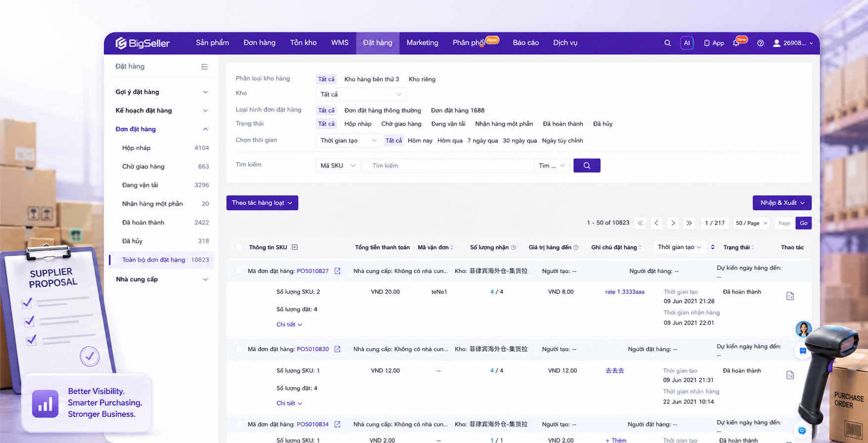
Task: Open order PO5010834 in a new tab icon
Action: (x=337, y=424)
